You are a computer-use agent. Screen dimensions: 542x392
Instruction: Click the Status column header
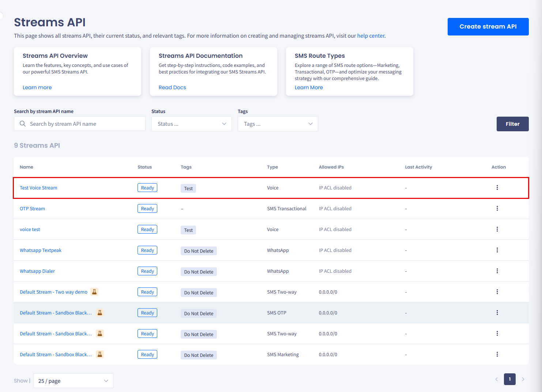tap(144, 167)
